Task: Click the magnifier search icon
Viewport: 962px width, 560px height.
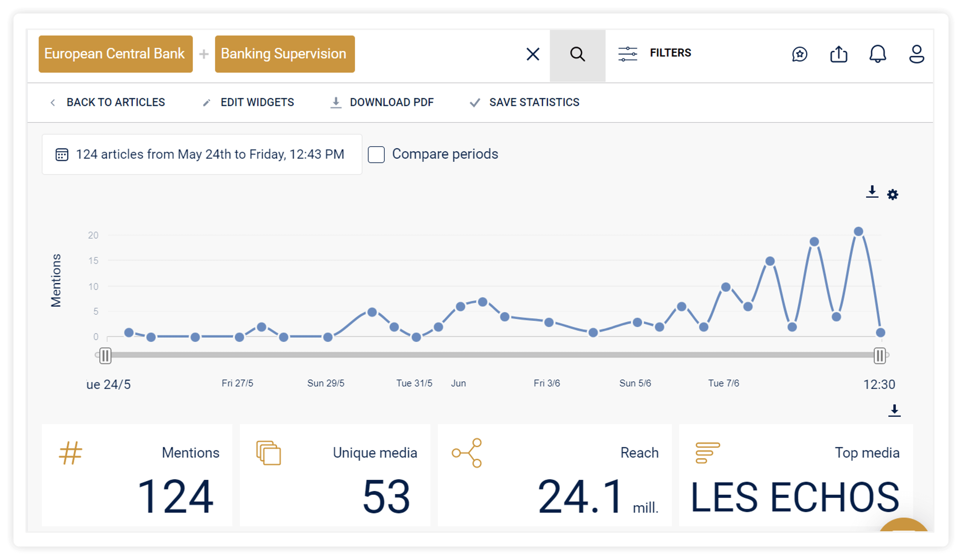Action: (577, 55)
